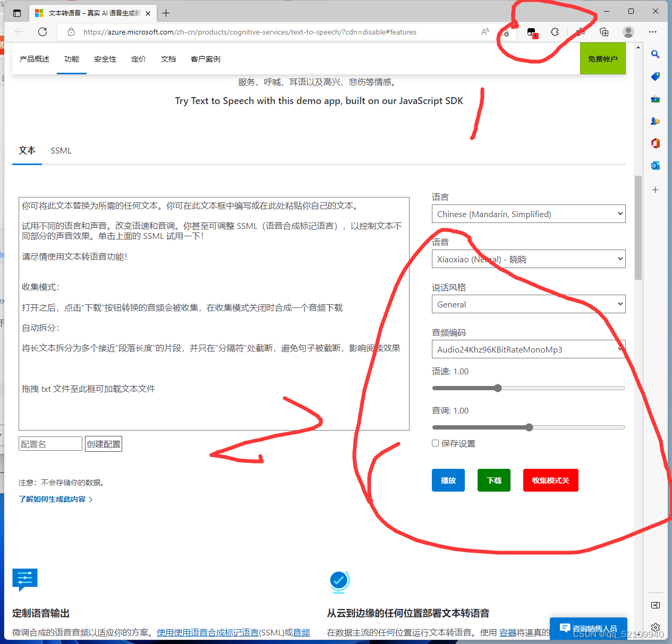Click the Read aloud icon in address bar
Screen dimensions: 672x644
[485, 32]
